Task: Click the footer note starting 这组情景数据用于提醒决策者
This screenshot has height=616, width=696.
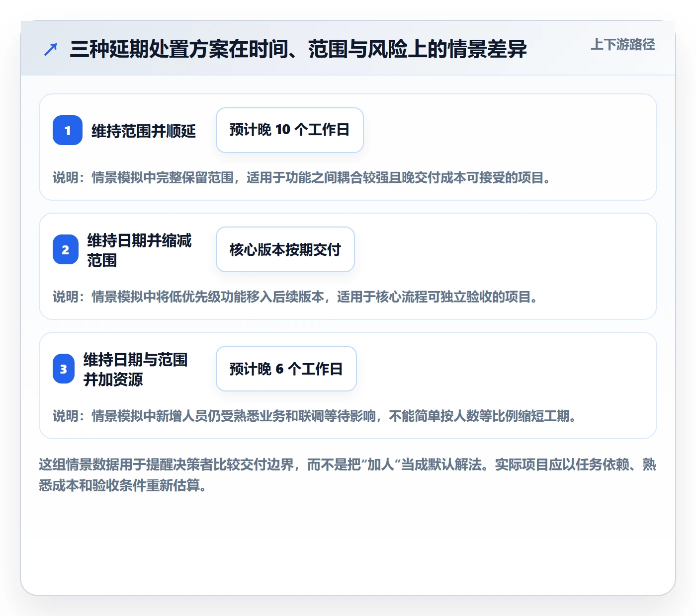Action: 348,475
